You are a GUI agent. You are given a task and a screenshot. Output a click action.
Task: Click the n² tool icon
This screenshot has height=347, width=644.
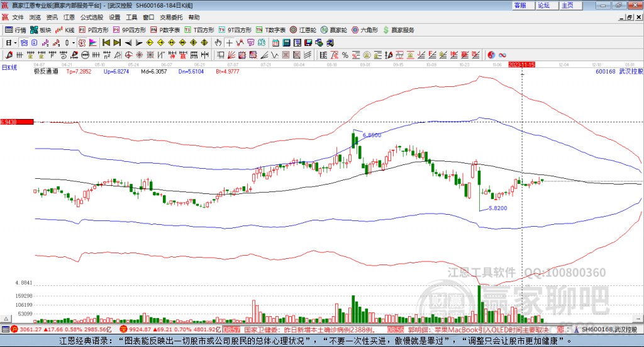[x=107, y=55]
